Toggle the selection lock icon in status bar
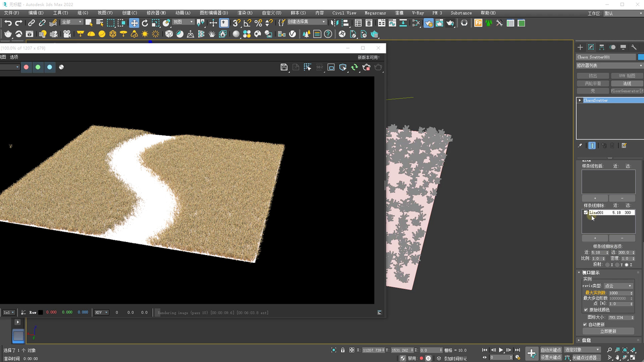Screen dimensions: 644x362 343,350
